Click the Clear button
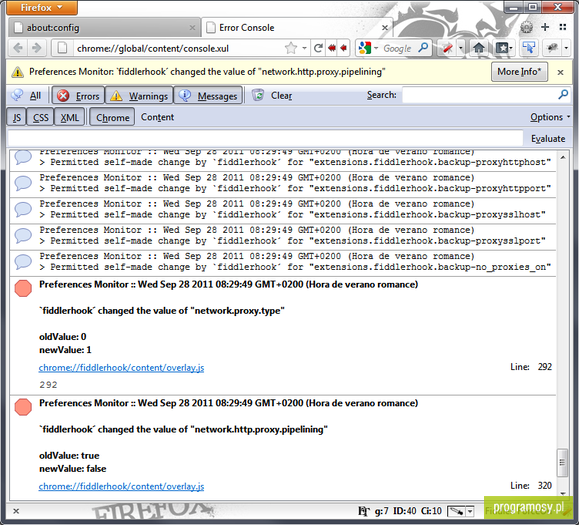Viewport: 579px width, 525px height. [281, 96]
